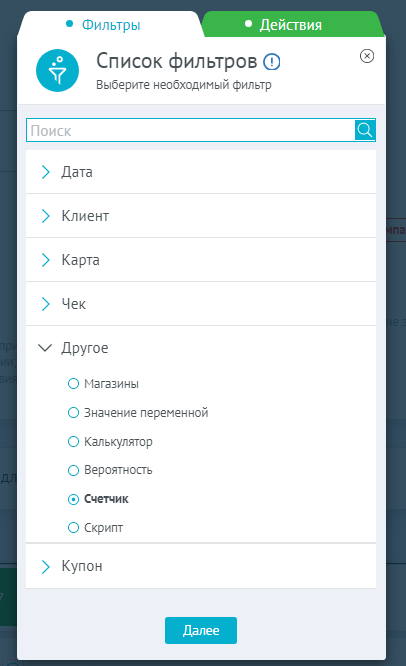Expand the Карта section chevron
Viewport: 406px width, 666px height.
(x=45, y=260)
